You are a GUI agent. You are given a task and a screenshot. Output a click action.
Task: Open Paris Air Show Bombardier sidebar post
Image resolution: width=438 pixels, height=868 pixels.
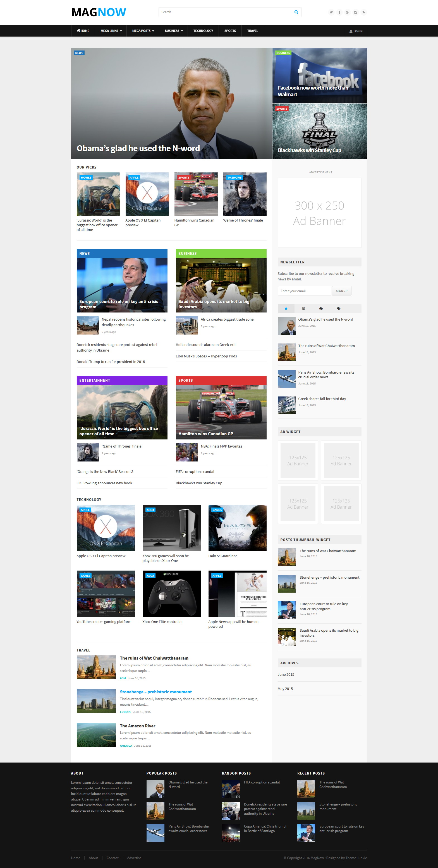[326, 375]
